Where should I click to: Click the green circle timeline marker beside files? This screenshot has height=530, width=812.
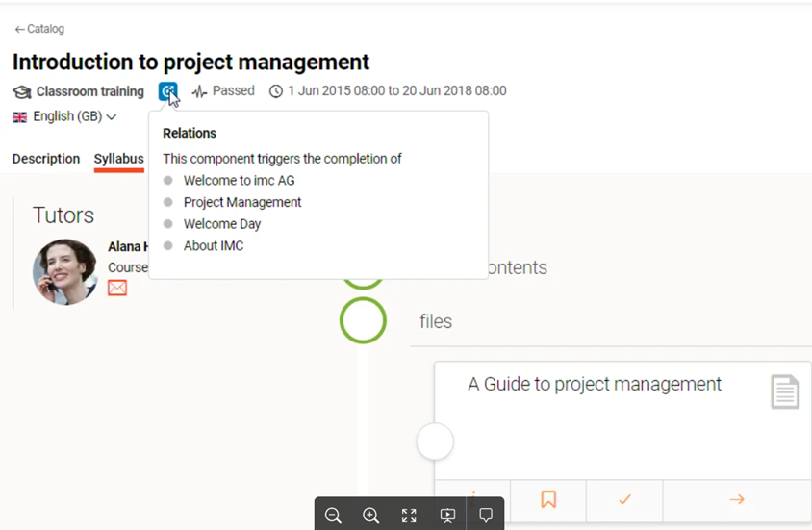pyautogui.click(x=363, y=321)
